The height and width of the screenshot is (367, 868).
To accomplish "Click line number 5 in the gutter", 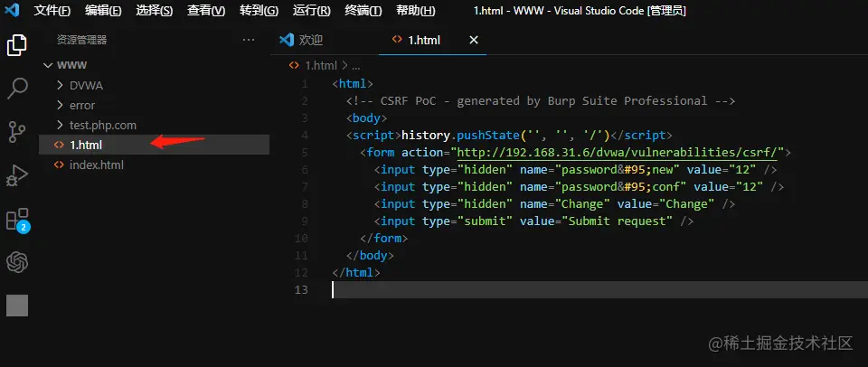I will tap(306, 152).
